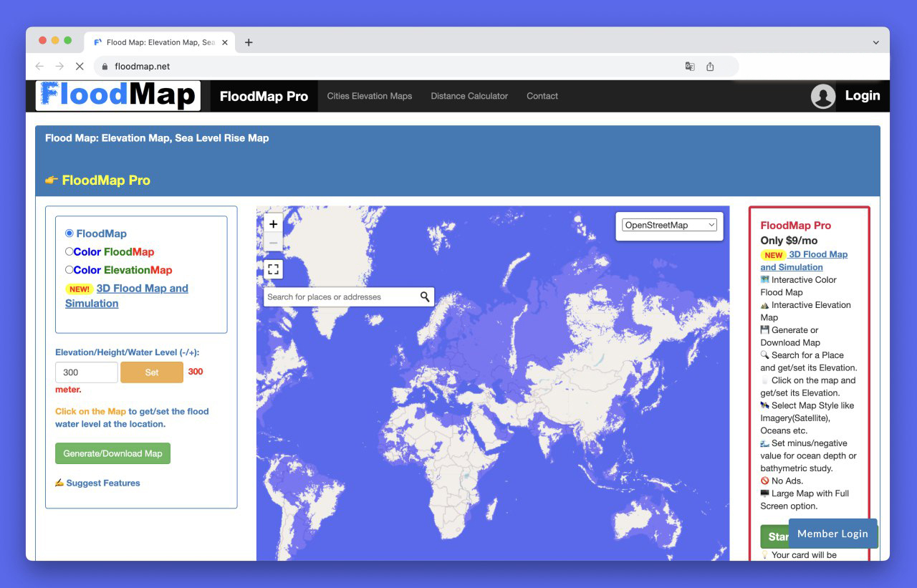The width and height of the screenshot is (917, 588).
Task: Open the Distance Calculator page
Action: pyautogui.click(x=469, y=96)
